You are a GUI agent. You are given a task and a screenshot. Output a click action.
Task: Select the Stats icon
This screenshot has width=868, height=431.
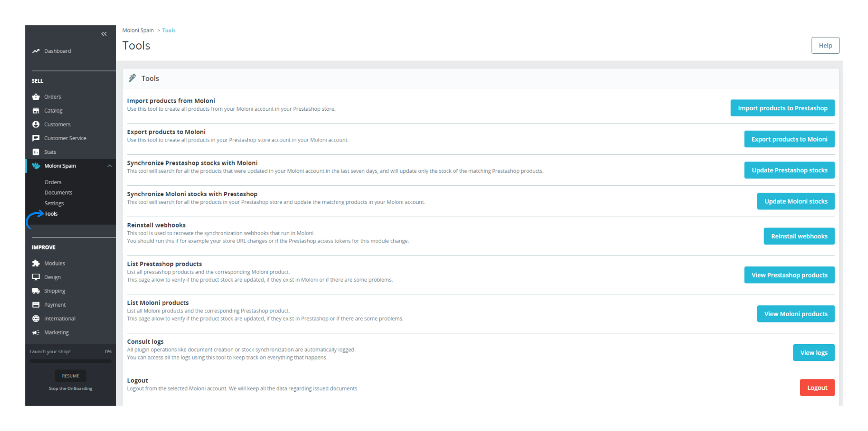pyautogui.click(x=36, y=152)
